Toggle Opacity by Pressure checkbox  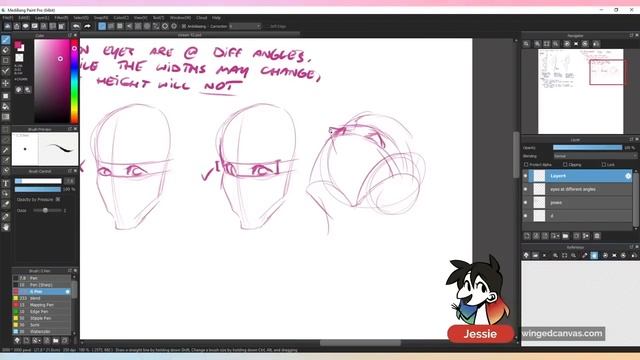click(58, 199)
